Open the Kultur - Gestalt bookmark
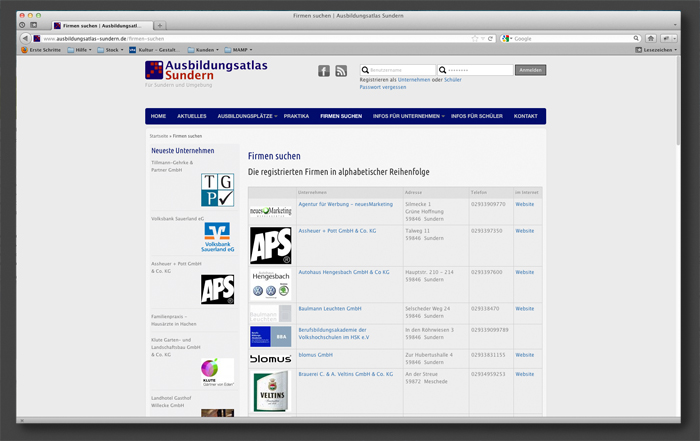Image resolution: width=700 pixels, height=441 pixels. (x=155, y=50)
